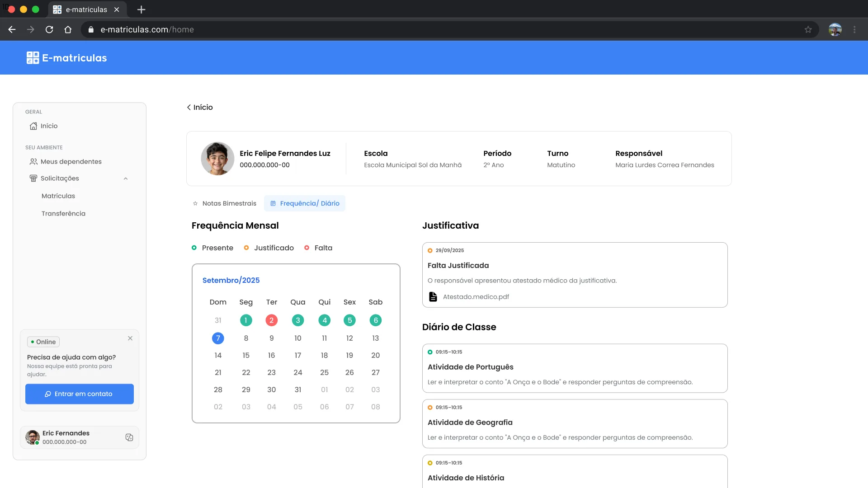The image size is (868, 488).
Task: Click the orange Justificado legend dot
Action: [246, 248]
